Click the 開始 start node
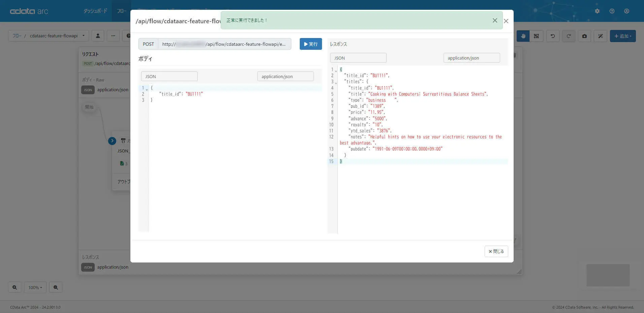 coord(89,107)
